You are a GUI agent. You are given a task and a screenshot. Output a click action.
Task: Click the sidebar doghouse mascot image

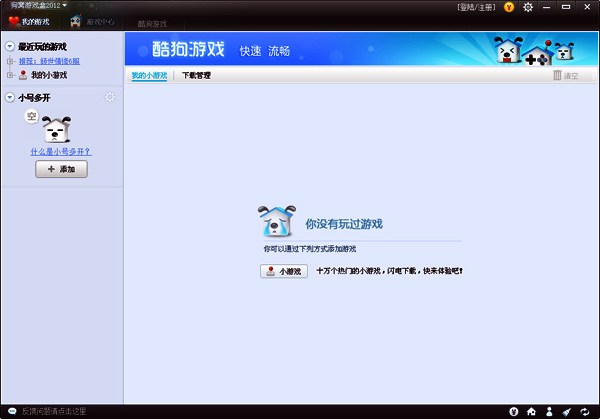point(56,129)
